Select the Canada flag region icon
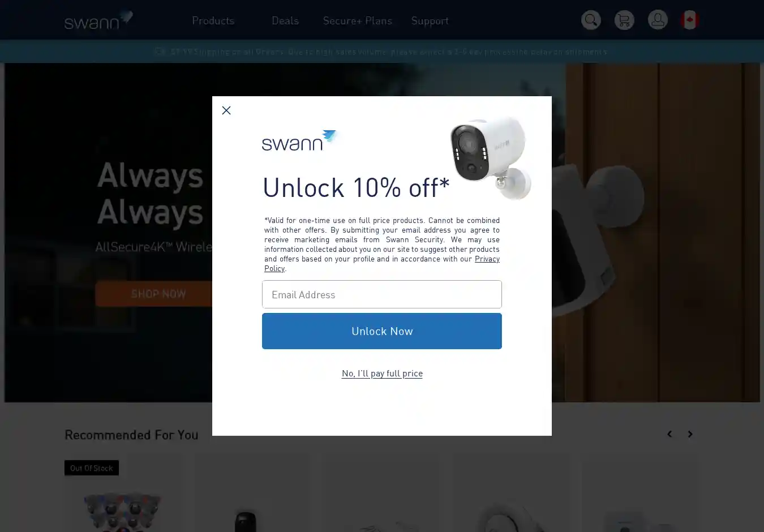This screenshot has height=532, width=764. (689, 20)
